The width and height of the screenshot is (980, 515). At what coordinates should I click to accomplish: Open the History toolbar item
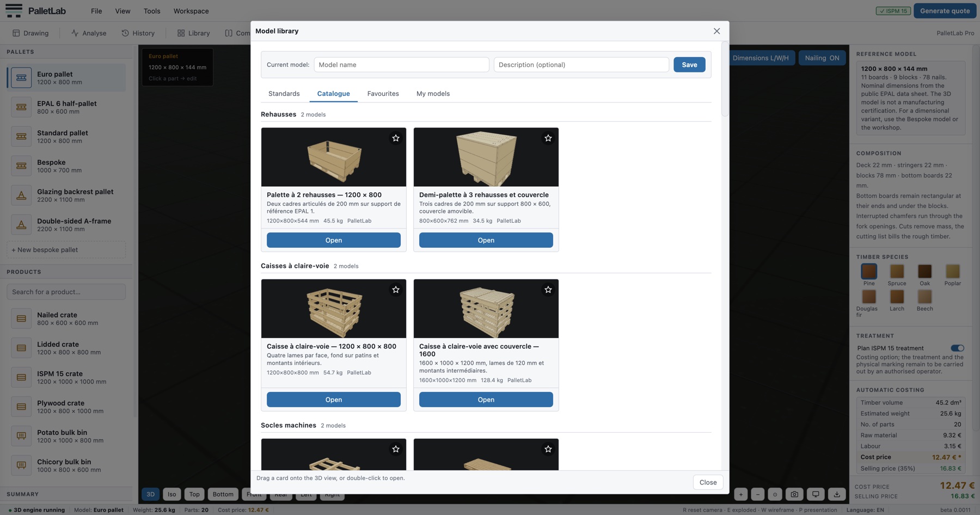pos(138,33)
